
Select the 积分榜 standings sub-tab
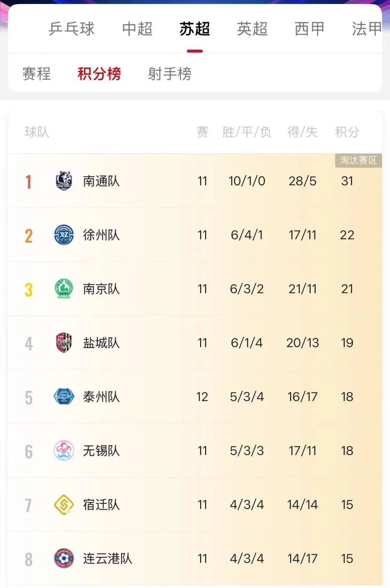coord(99,74)
